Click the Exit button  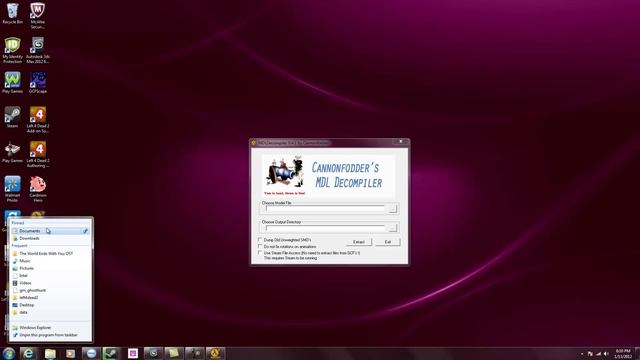(x=388, y=242)
